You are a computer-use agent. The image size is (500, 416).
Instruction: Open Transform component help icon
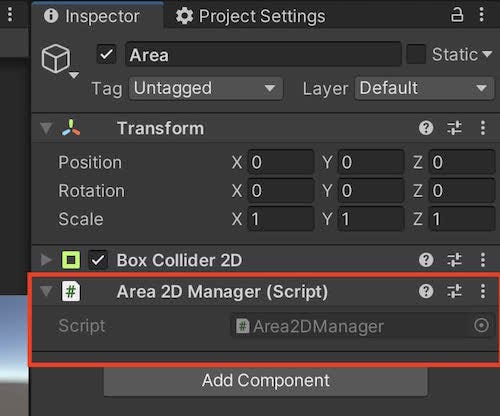pyautogui.click(x=426, y=128)
